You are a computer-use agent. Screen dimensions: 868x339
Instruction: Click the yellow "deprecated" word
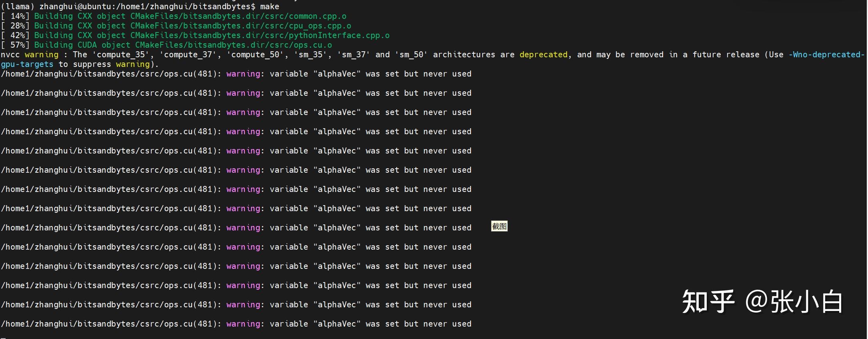[x=543, y=54]
